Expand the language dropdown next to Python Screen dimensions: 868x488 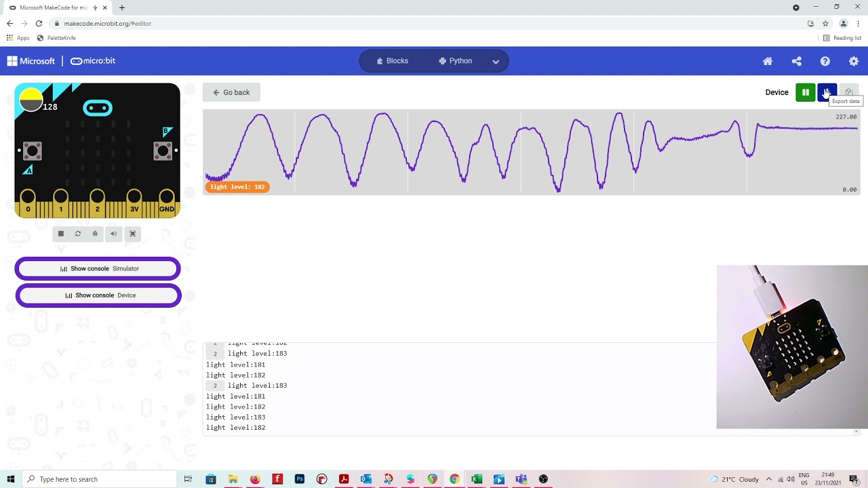point(496,61)
